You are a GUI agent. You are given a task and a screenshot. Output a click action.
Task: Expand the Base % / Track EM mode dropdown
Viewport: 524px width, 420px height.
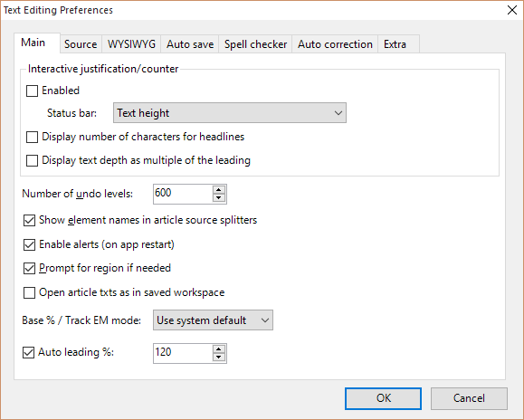pyautogui.click(x=213, y=320)
